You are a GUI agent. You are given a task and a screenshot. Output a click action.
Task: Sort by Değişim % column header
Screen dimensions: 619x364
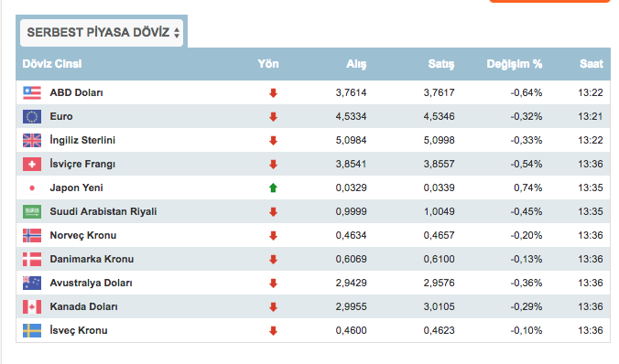coord(515,64)
